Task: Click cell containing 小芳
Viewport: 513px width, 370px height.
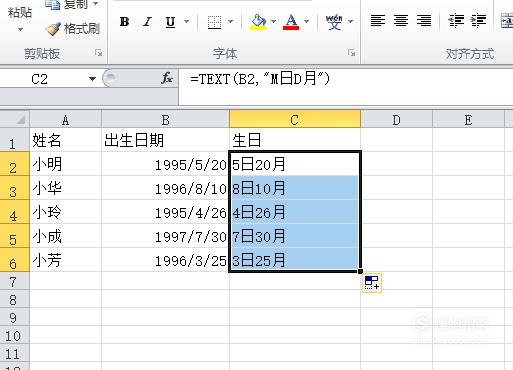Action: point(65,260)
